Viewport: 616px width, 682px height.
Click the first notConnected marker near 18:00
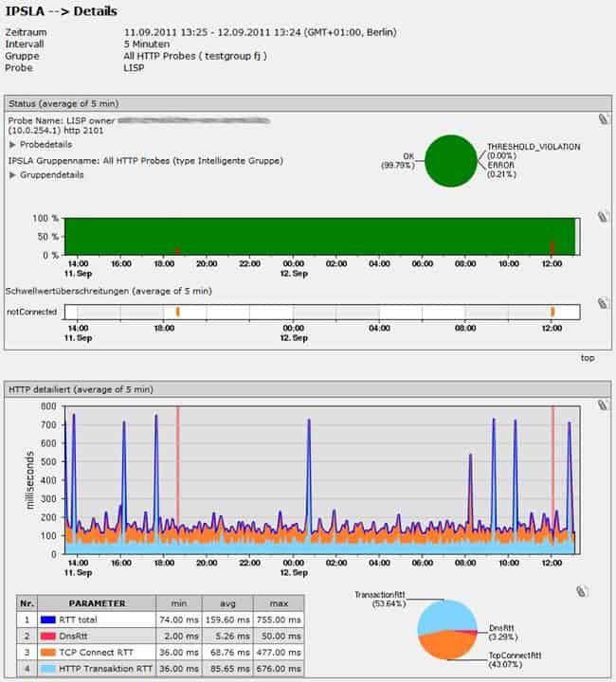coord(177,312)
